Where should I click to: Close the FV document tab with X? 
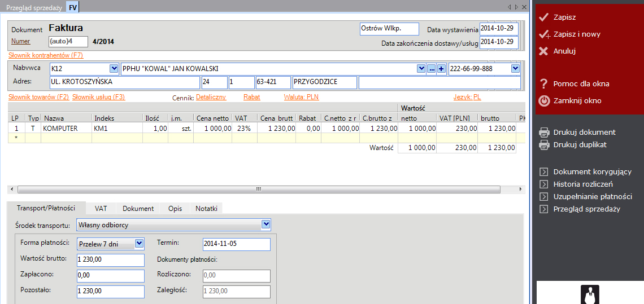(x=524, y=7)
